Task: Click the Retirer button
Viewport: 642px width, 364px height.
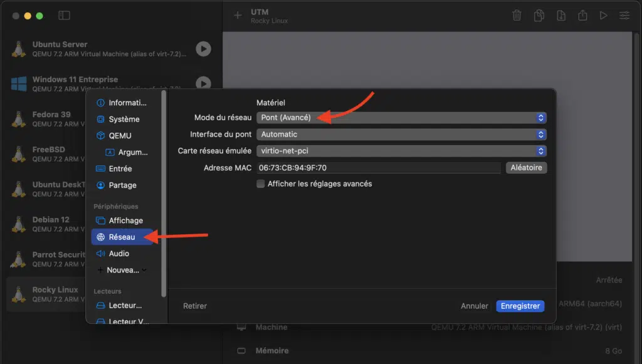Action: click(195, 306)
